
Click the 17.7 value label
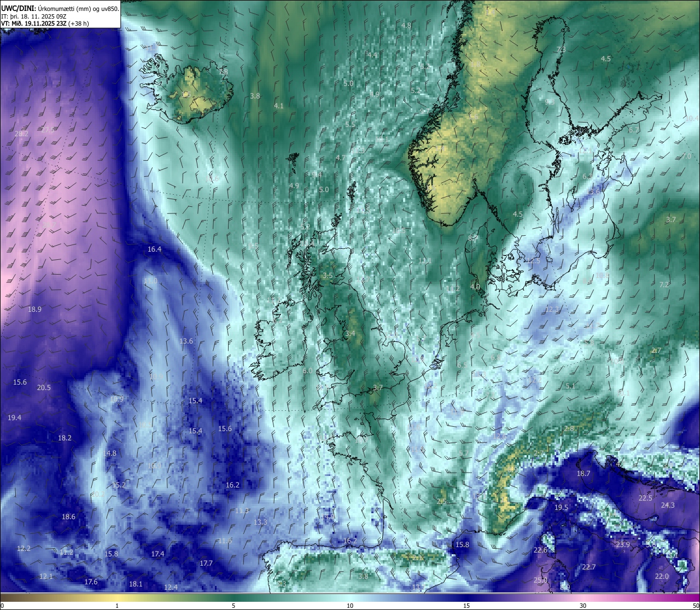[x=206, y=563]
